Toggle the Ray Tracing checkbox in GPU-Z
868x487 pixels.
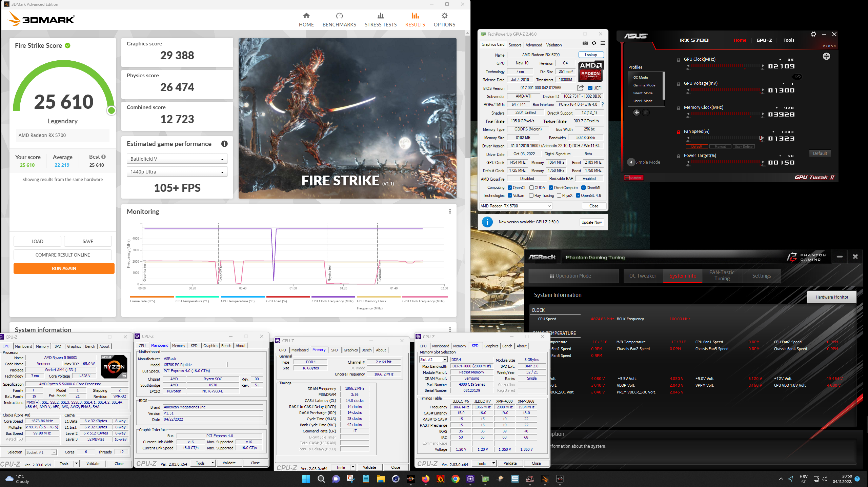(x=531, y=196)
